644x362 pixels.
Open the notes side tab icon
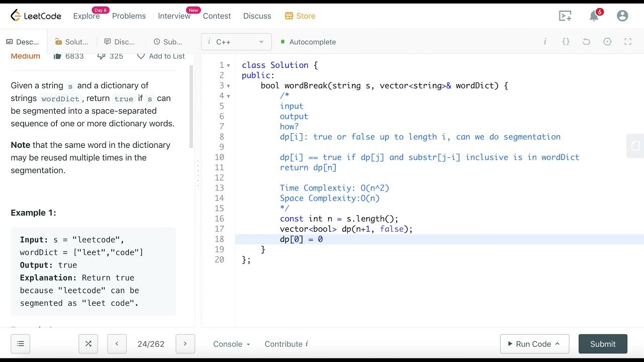(635, 146)
